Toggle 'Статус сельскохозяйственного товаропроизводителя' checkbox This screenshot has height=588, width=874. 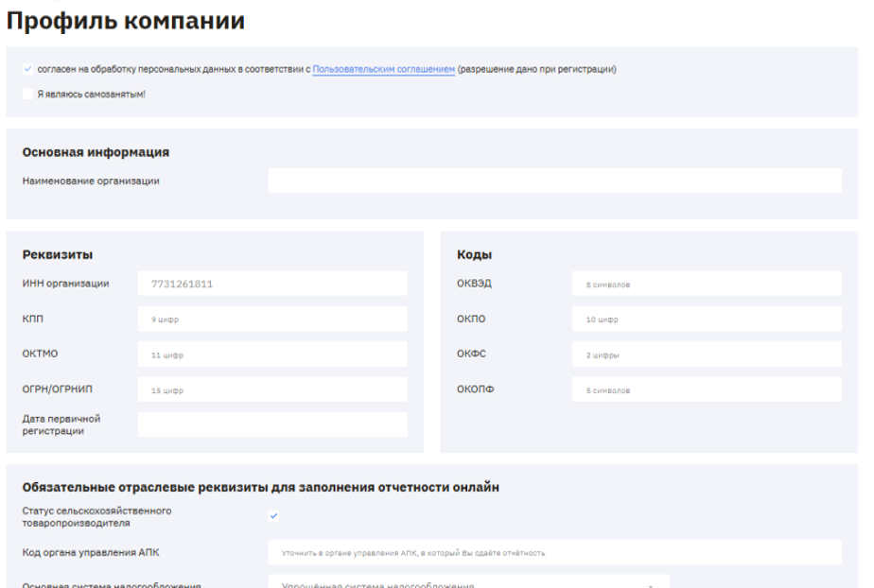pos(273,516)
